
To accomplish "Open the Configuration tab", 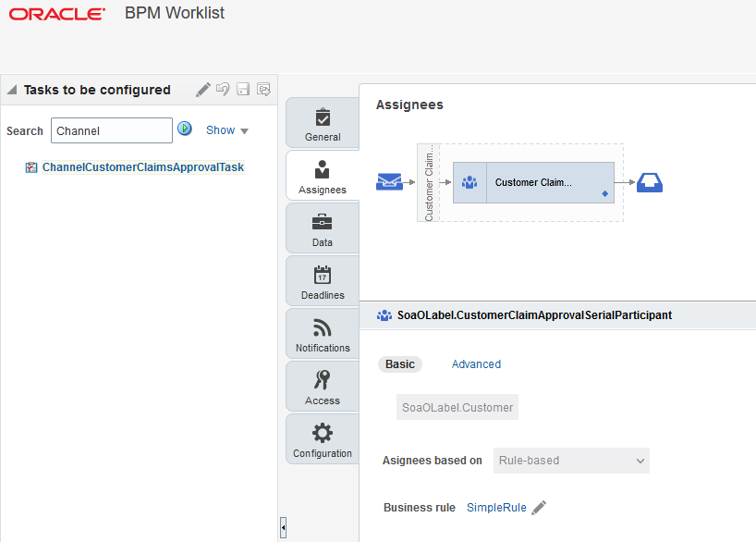I will 323,439.
